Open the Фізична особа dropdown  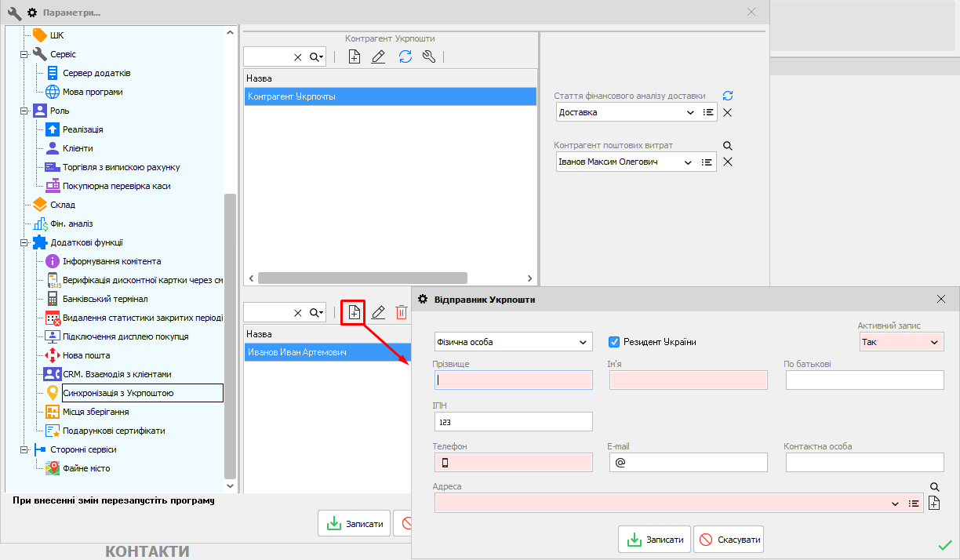click(513, 342)
